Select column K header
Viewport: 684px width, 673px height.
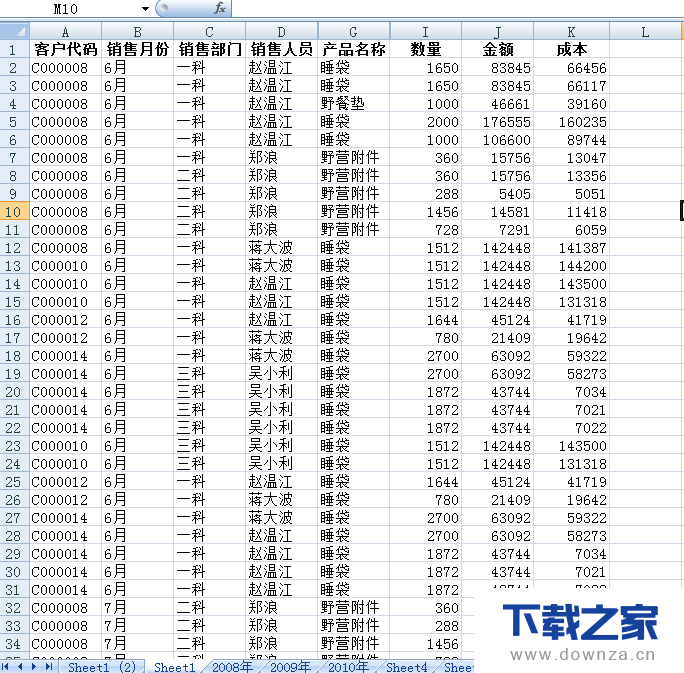tap(571, 31)
